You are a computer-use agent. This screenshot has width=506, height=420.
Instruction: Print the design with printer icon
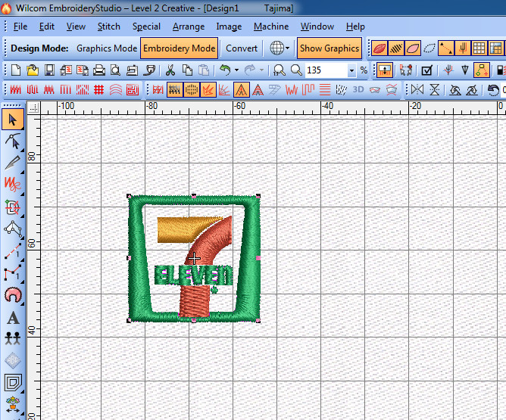point(98,70)
